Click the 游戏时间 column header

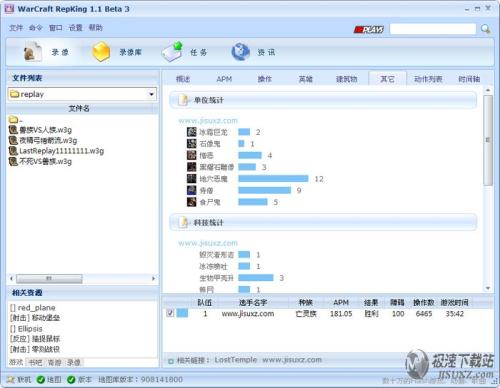pos(454,302)
